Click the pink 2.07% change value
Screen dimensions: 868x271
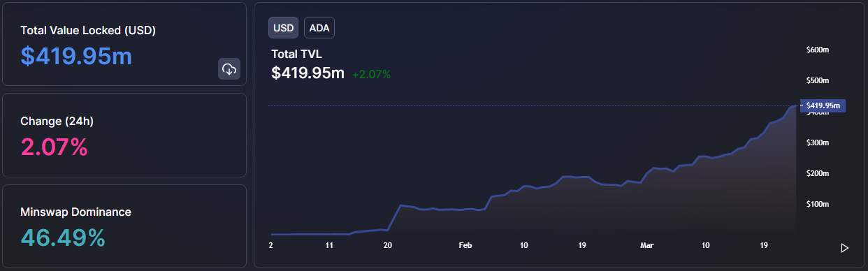click(x=54, y=147)
